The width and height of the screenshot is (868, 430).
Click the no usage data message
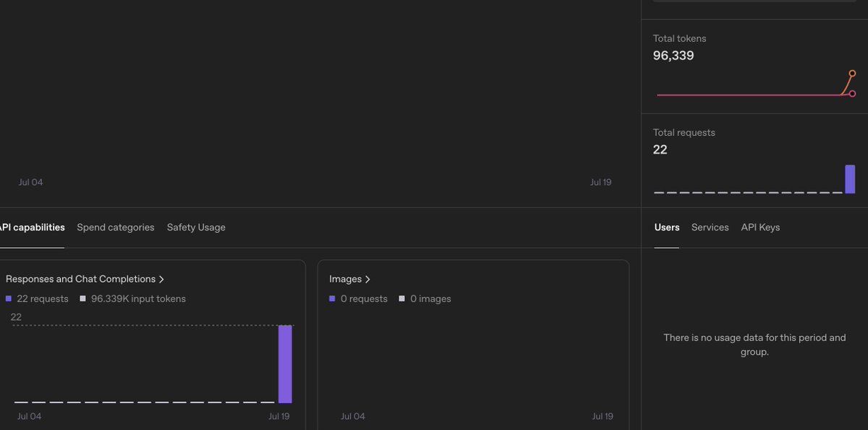[x=754, y=345]
